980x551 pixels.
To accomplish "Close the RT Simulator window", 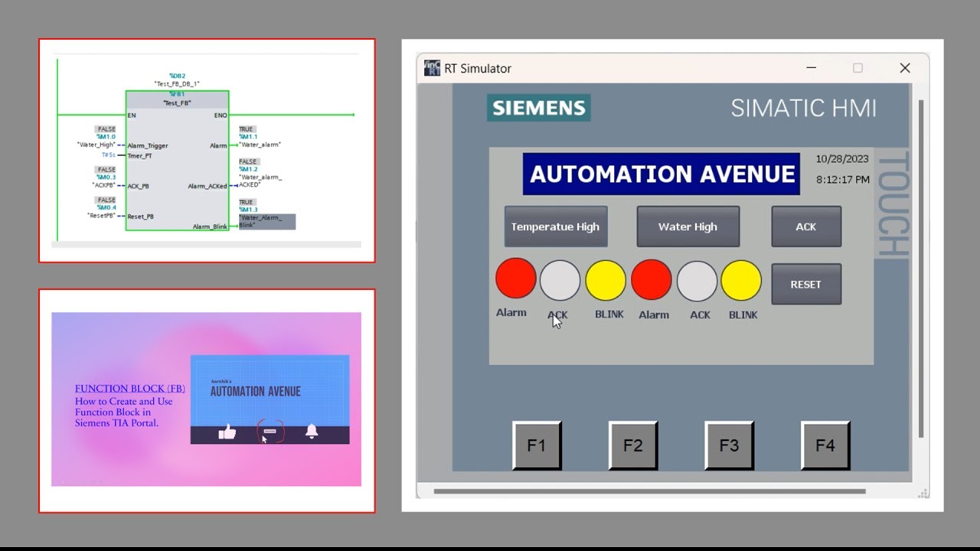I will tap(905, 68).
